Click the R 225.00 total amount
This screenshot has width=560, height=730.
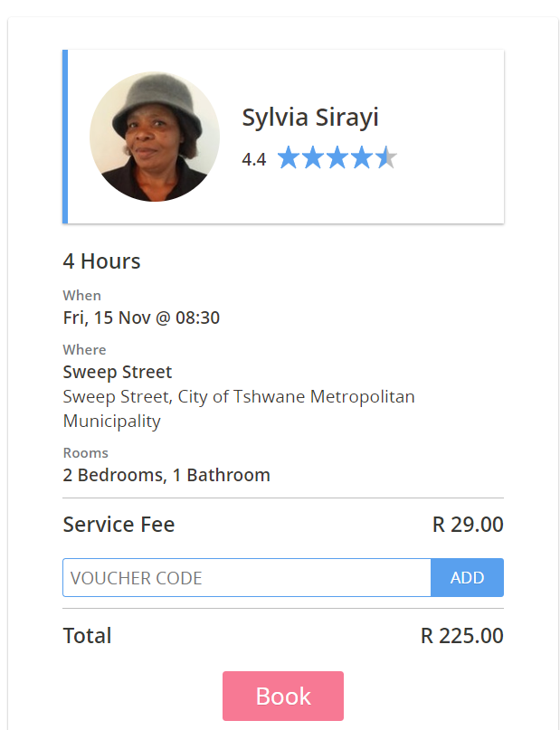pos(461,636)
